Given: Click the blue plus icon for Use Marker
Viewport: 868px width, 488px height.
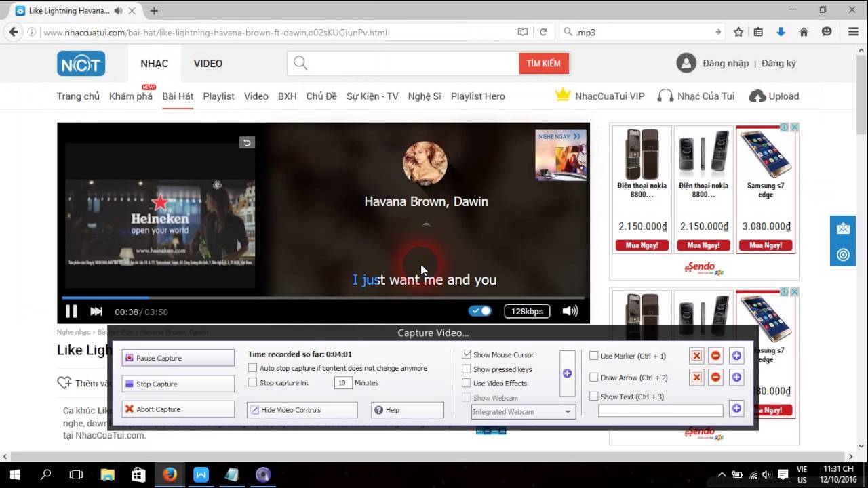Looking at the screenshot, I should click(x=736, y=356).
